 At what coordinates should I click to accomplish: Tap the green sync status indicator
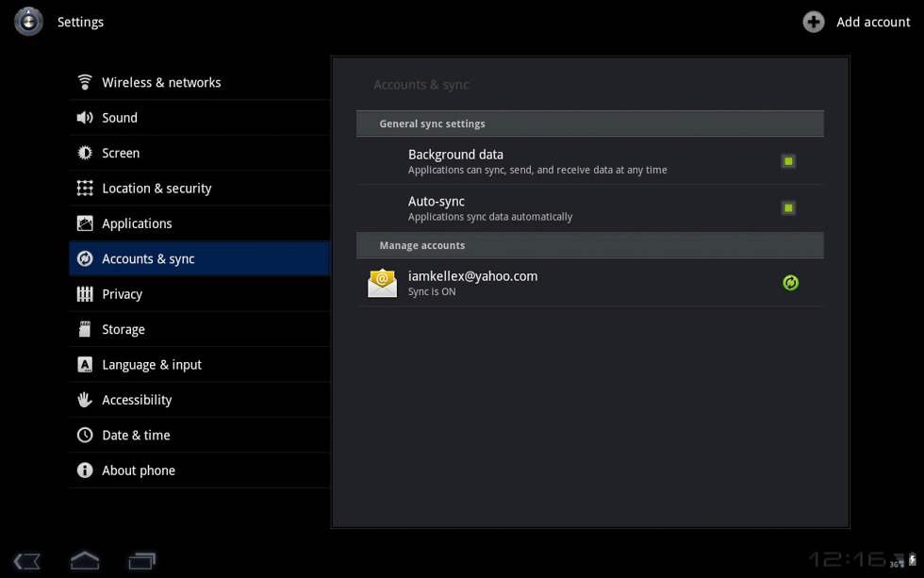[790, 283]
